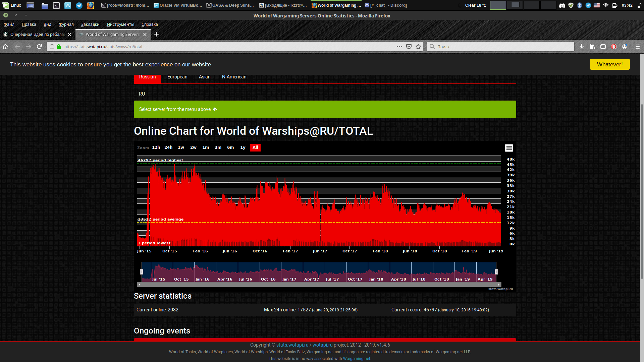Click the Bluetooth tray icon
This screenshot has width=644, height=362.
pos(580,5)
